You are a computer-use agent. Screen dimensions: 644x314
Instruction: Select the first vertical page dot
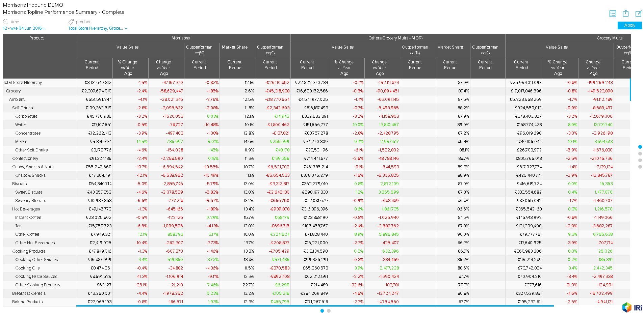click(x=640, y=147)
